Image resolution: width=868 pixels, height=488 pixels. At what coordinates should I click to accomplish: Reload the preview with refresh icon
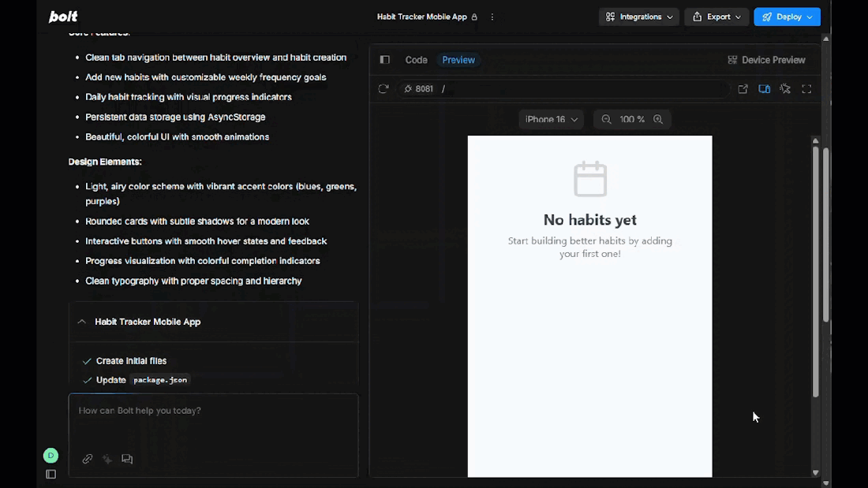(383, 88)
